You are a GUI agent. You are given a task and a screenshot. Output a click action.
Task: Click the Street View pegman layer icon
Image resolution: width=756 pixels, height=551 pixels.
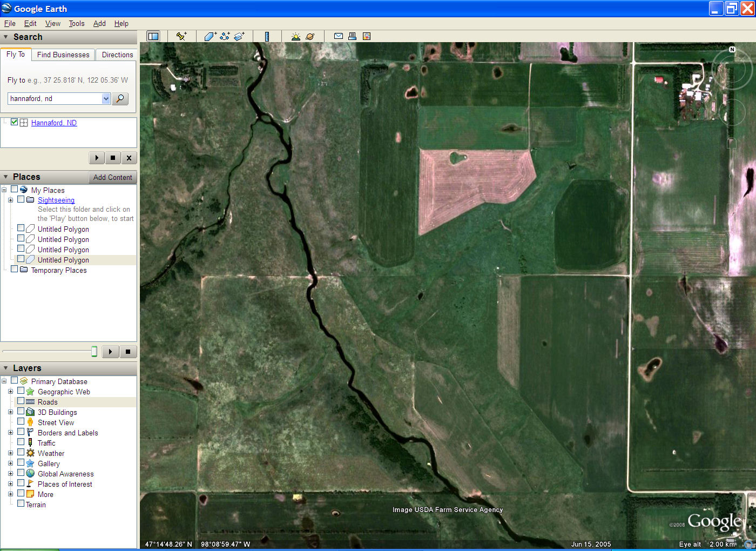point(30,422)
